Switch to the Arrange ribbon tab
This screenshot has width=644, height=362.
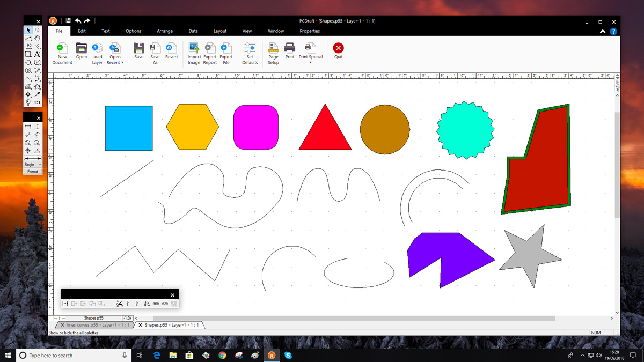tap(165, 31)
